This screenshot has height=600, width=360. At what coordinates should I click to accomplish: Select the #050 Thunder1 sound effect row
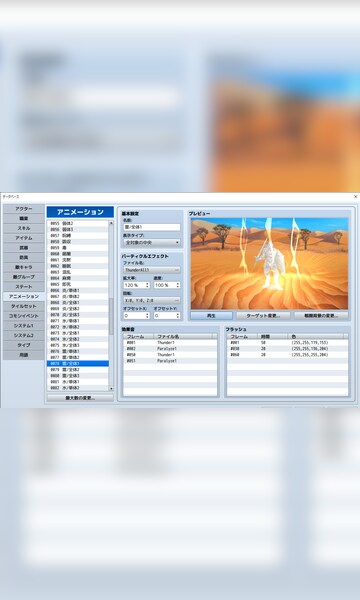170,355
